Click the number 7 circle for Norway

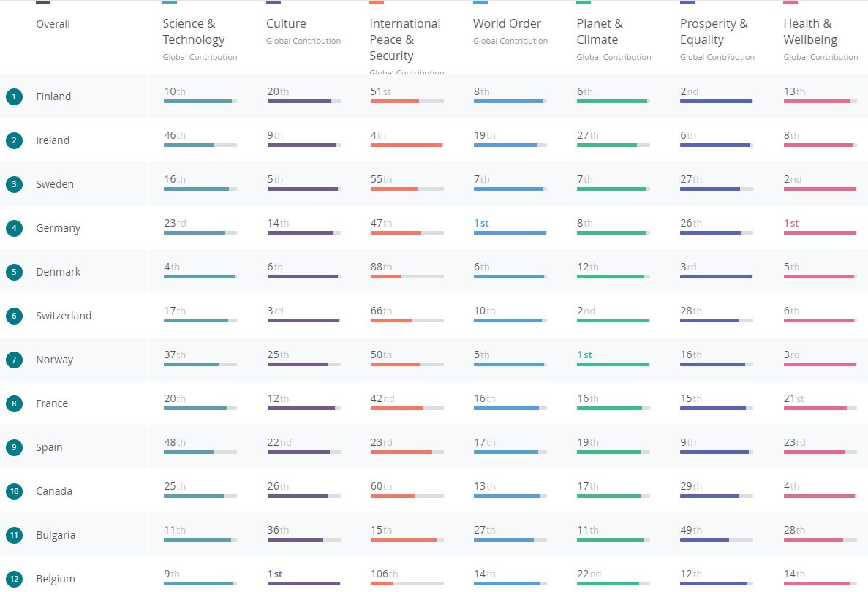(15, 360)
